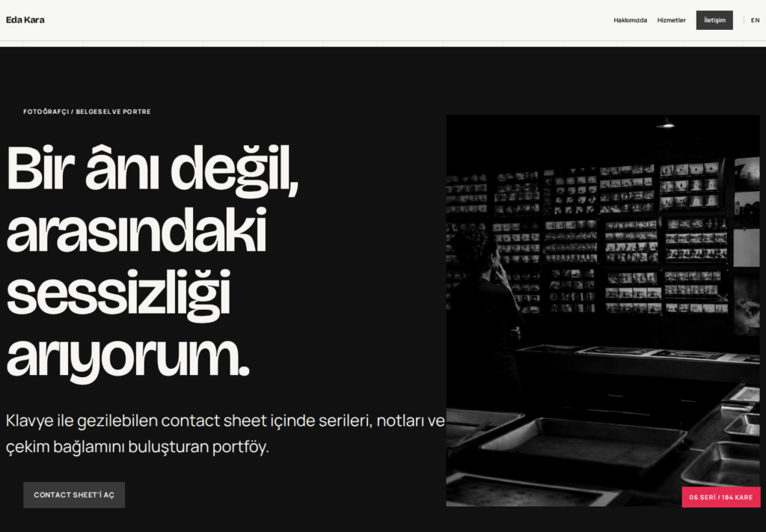Viewport: 766px width, 532px height.
Task: Switch language to EN
Action: (755, 20)
